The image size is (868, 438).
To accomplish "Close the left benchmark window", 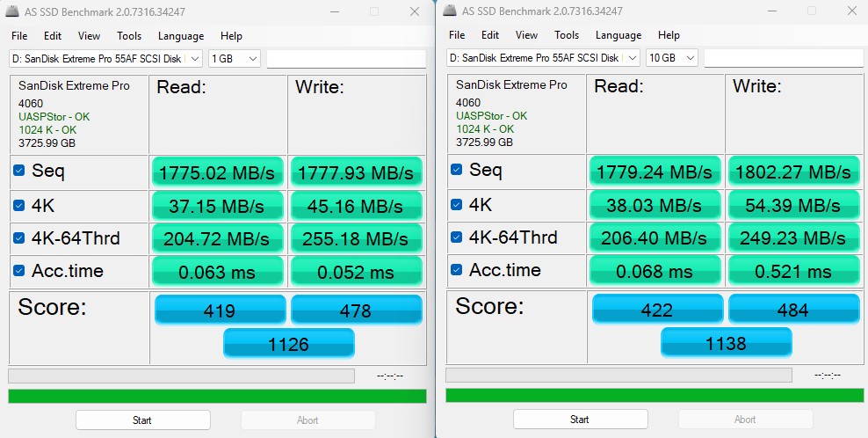I will click(x=414, y=11).
